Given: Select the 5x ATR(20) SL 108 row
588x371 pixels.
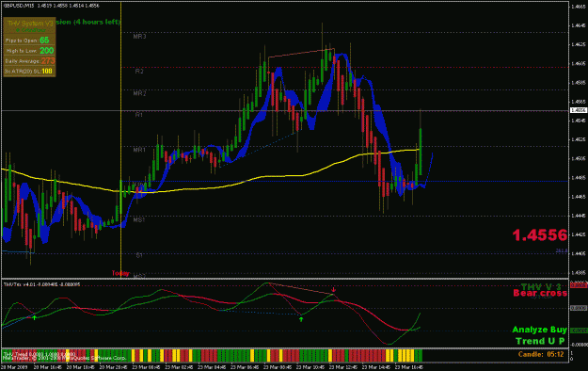Looking at the screenshot, I should tap(29, 71).
